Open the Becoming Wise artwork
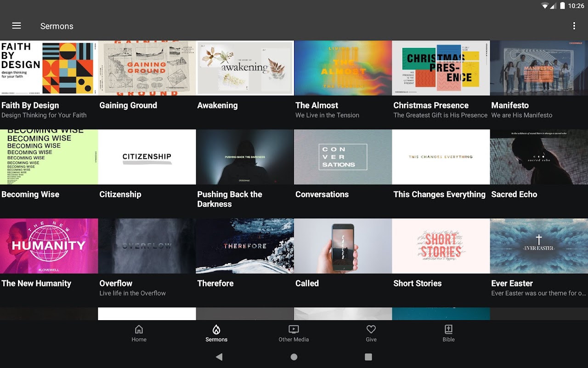 [49, 157]
